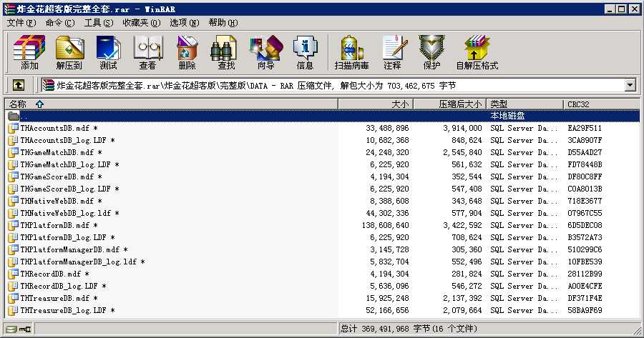
Task: Click the window resize grip corner
Action: coord(636,330)
